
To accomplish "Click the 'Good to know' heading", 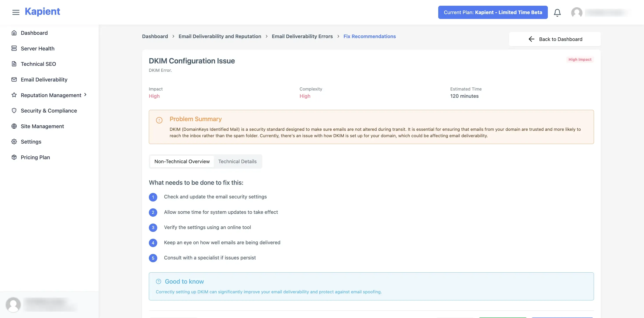I will click(184, 282).
